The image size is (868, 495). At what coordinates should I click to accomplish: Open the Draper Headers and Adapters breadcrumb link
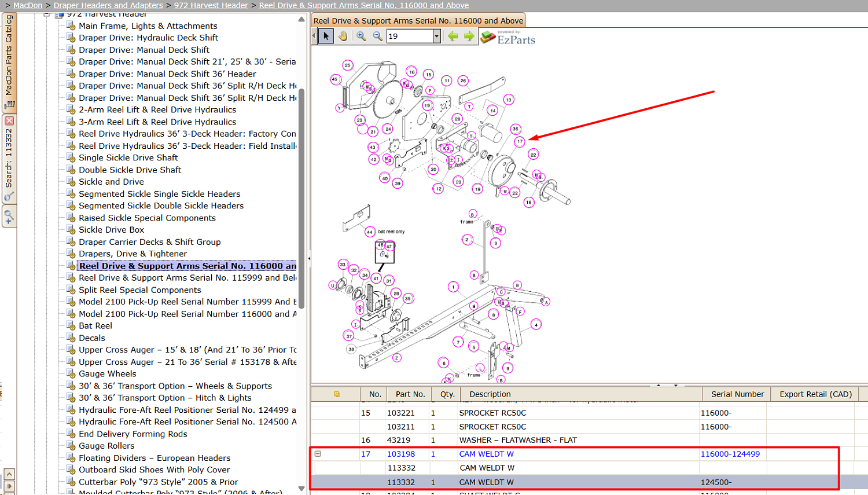coord(108,5)
